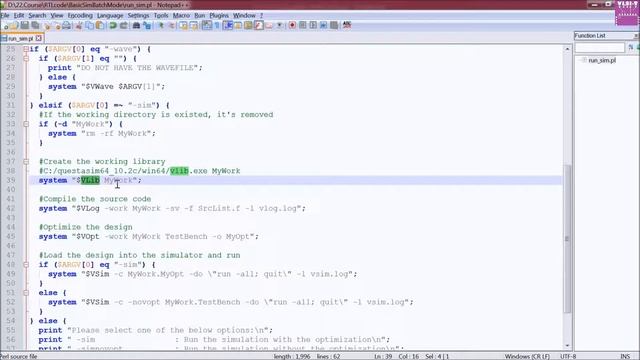Select run_sim.pl in Function List tree
The image size is (640, 360).
[602, 60]
